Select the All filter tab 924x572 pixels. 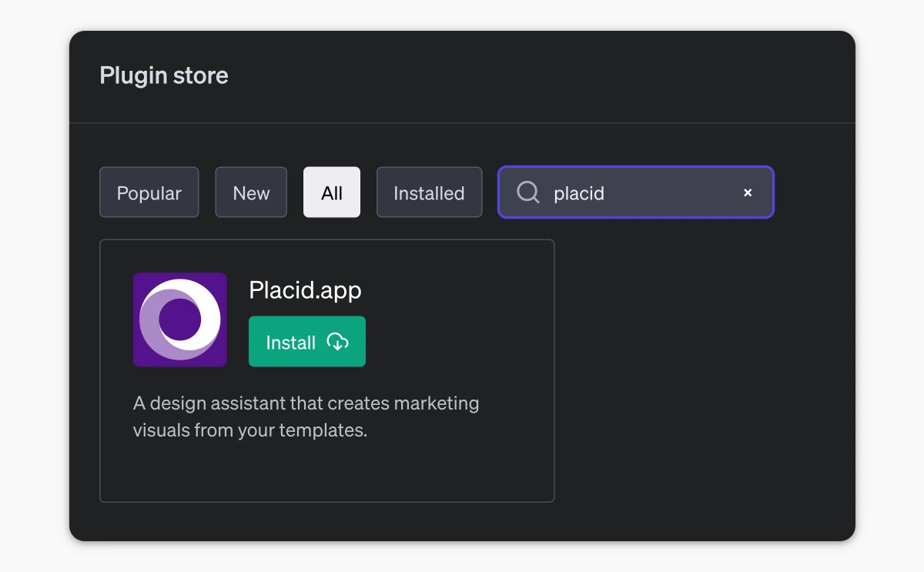click(x=332, y=192)
